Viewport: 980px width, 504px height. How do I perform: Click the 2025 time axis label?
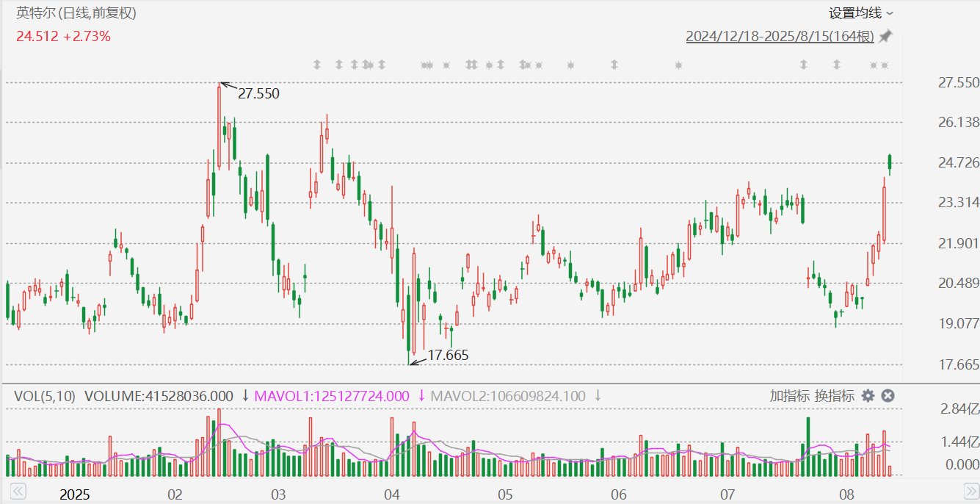pos(74,494)
